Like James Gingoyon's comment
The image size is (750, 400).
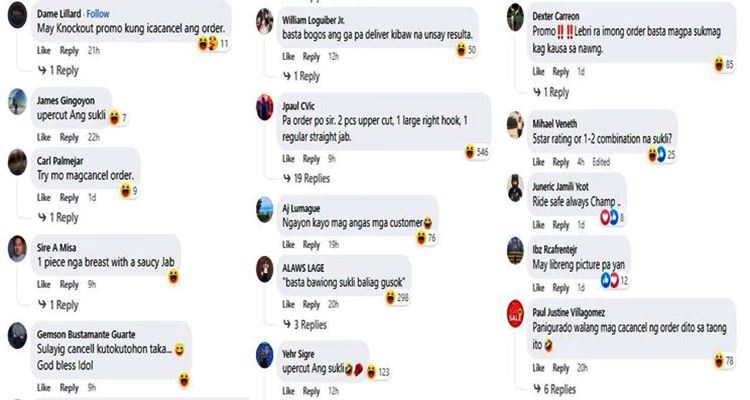click(44, 137)
